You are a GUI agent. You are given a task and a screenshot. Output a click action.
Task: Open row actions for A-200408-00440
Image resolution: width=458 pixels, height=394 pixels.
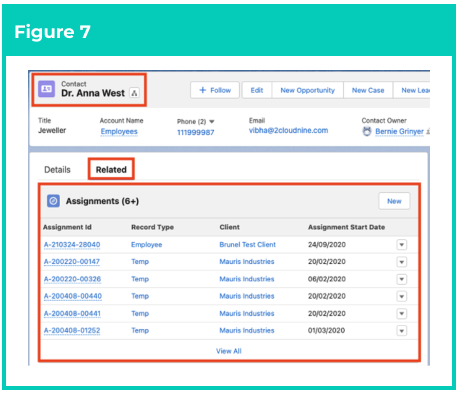click(x=402, y=296)
